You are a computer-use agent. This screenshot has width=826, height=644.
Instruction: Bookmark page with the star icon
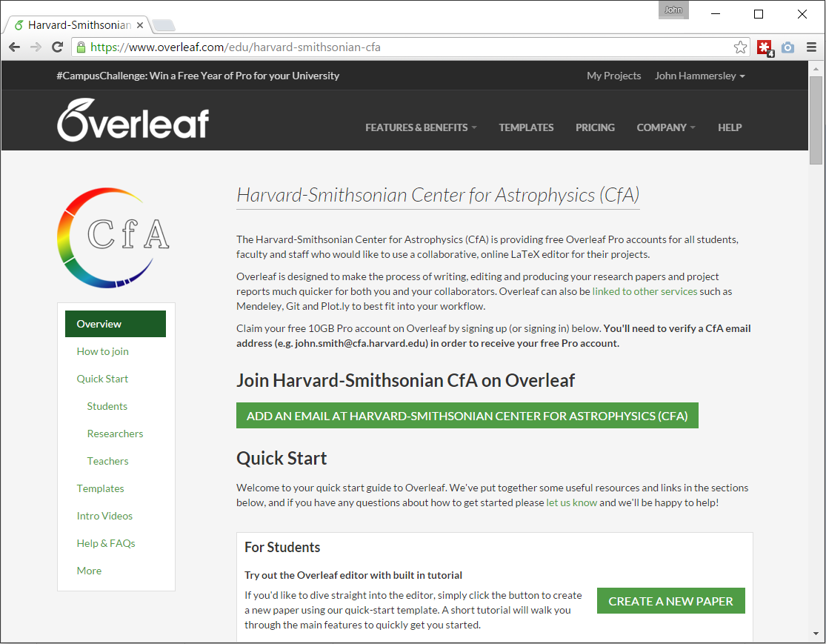point(740,47)
